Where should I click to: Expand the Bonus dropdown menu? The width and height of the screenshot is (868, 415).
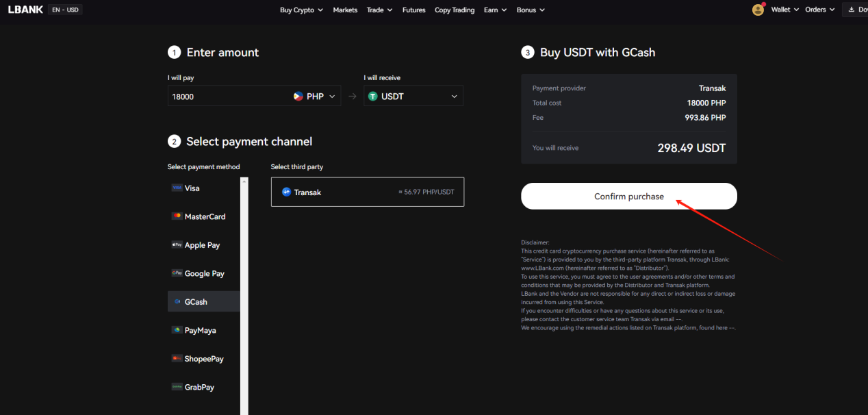point(531,10)
